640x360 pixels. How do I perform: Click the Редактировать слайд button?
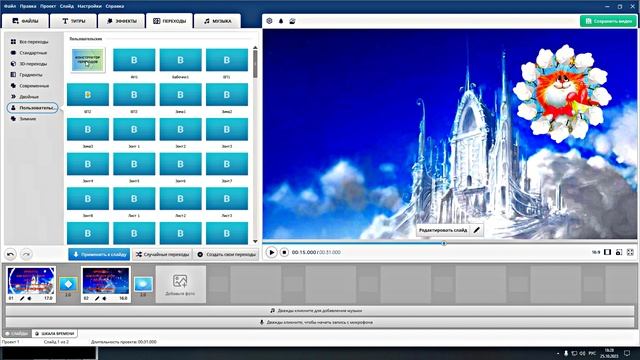[x=450, y=230]
